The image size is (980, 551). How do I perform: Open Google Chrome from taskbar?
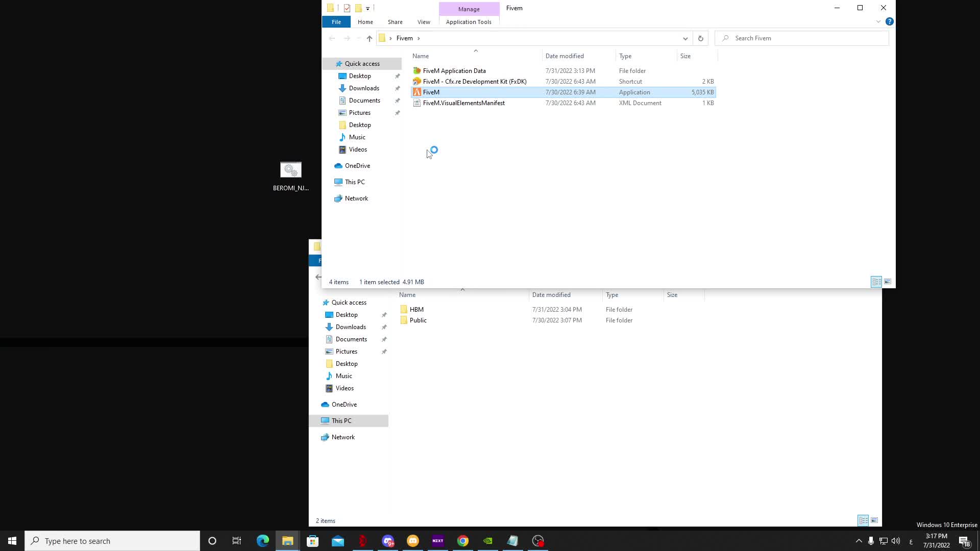(x=462, y=541)
